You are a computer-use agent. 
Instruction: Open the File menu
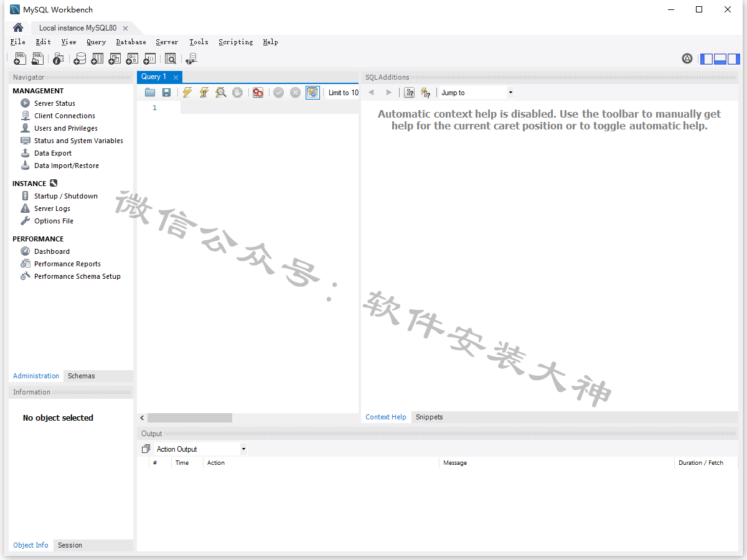tap(18, 42)
